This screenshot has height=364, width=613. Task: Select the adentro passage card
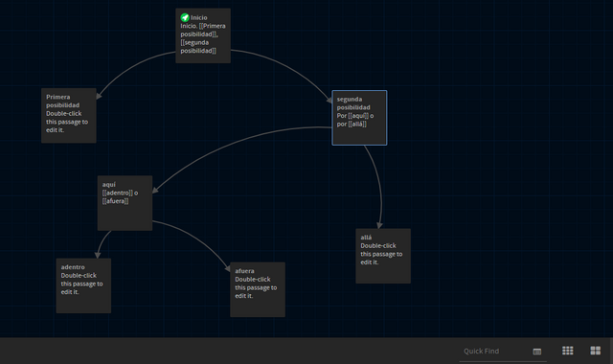(83, 285)
